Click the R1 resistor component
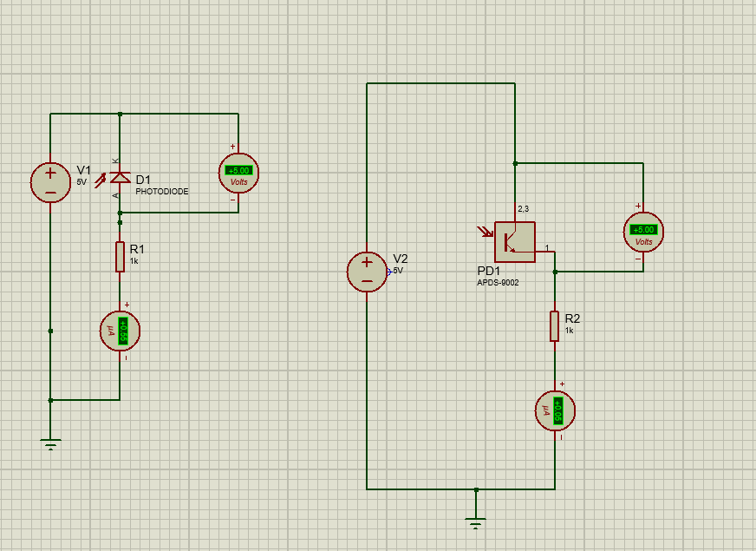756x551 pixels. 120,257
